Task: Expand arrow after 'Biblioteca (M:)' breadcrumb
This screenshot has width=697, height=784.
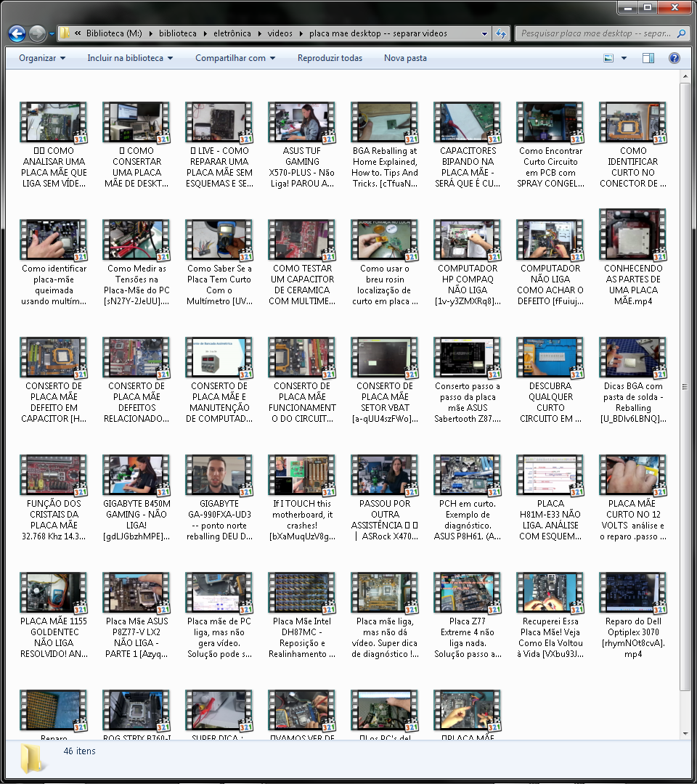Action: (x=150, y=33)
